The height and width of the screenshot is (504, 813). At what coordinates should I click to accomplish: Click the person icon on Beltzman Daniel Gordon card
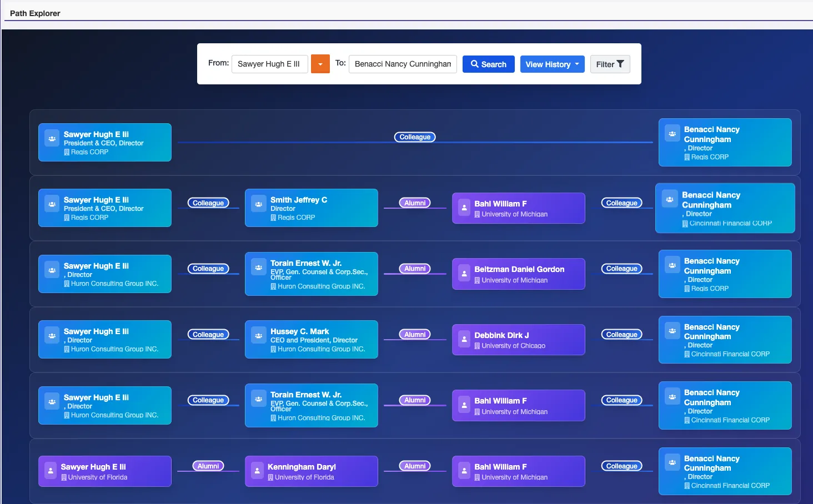464,273
